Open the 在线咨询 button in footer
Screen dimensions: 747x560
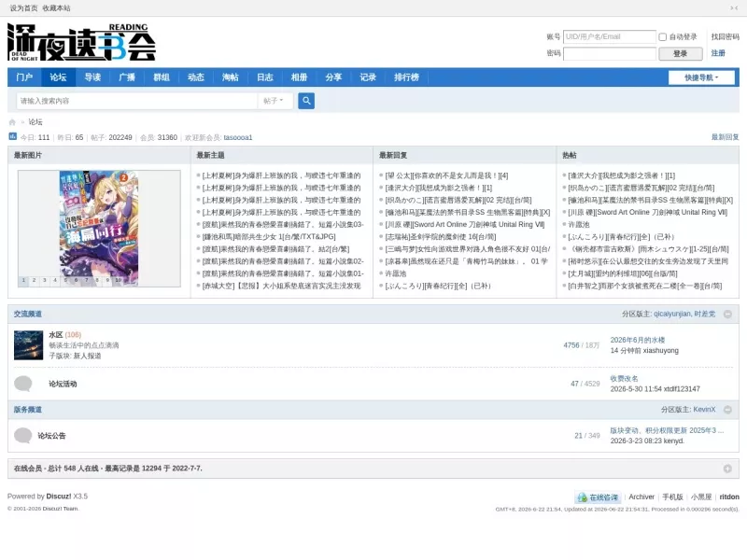coord(599,497)
